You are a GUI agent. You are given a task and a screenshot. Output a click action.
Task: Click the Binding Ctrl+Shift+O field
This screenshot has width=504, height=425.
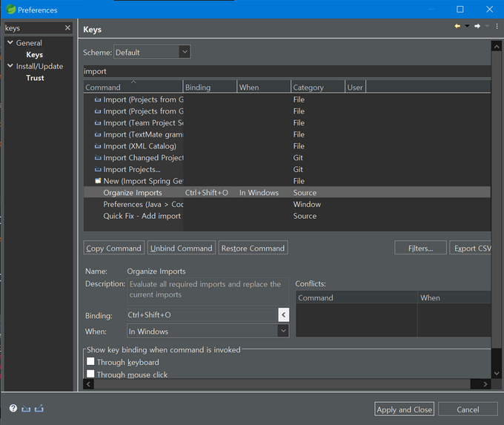202,314
